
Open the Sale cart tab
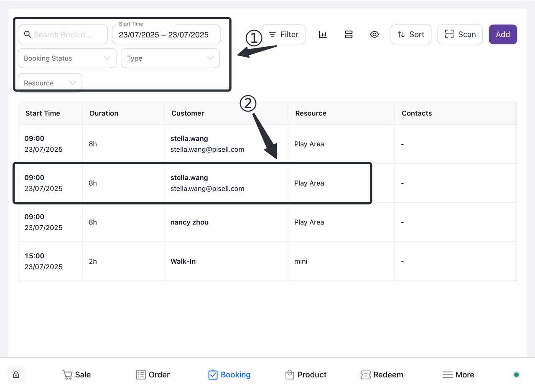(x=76, y=375)
